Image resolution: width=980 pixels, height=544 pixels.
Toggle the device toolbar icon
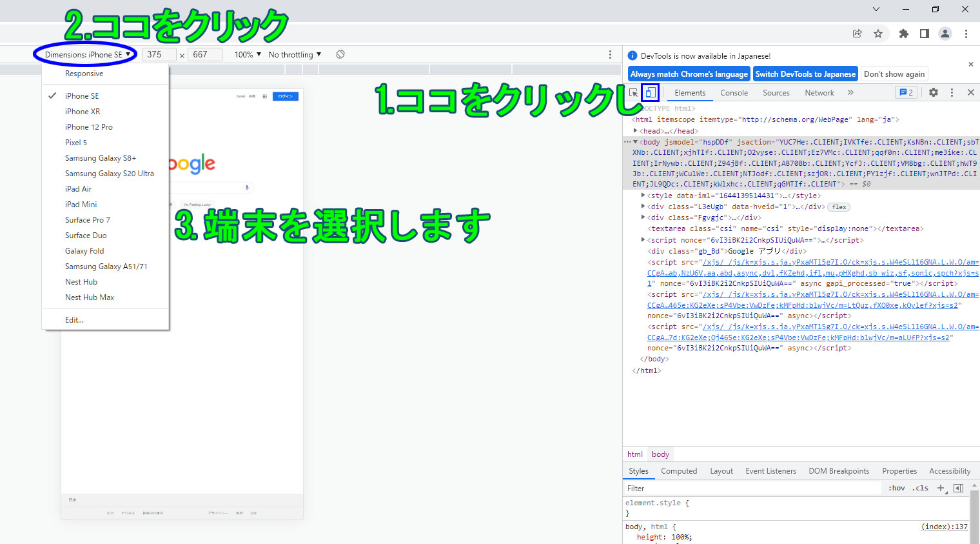[x=651, y=93]
